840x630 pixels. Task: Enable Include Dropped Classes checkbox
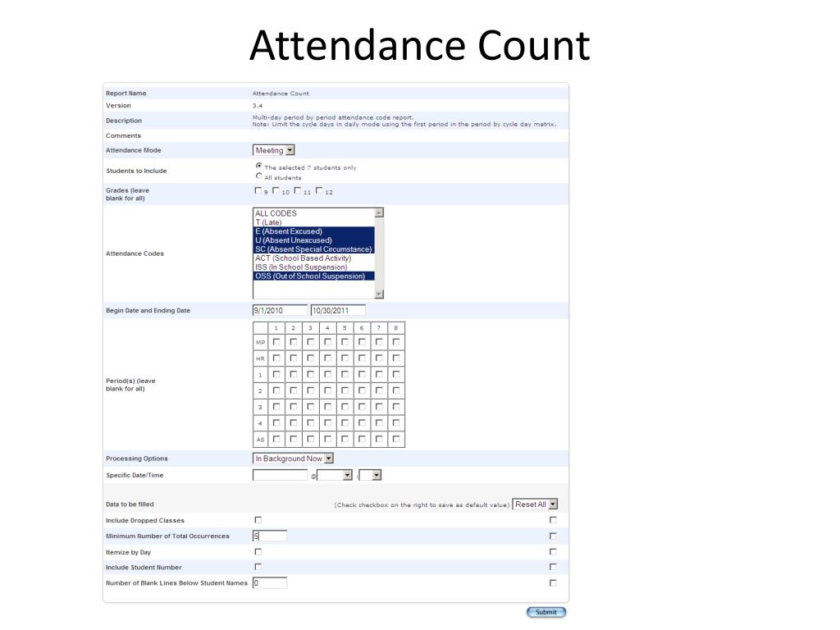pos(258,519)
